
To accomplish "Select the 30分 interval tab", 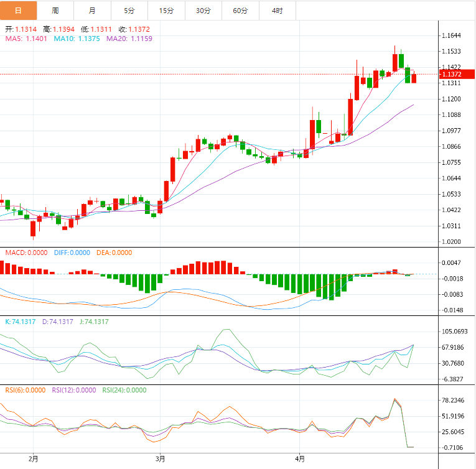I will point(203,11).
